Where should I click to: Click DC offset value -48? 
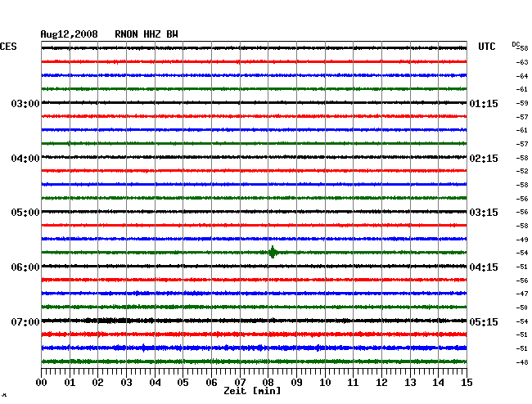click(522, 362)
